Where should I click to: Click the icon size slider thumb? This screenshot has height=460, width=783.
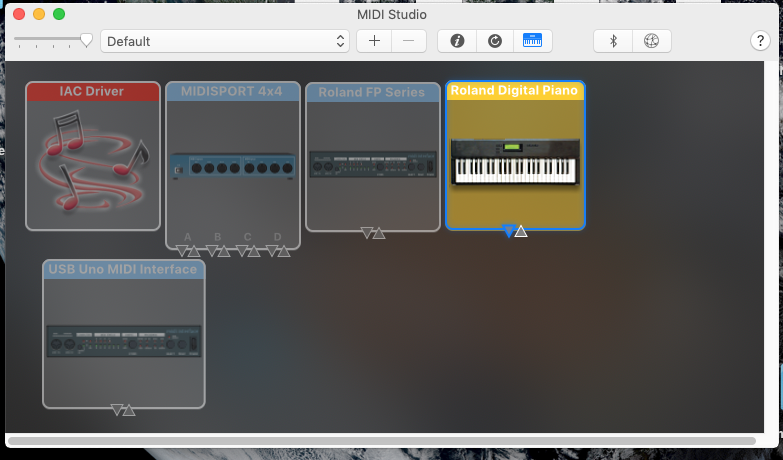tap(86, 40)
